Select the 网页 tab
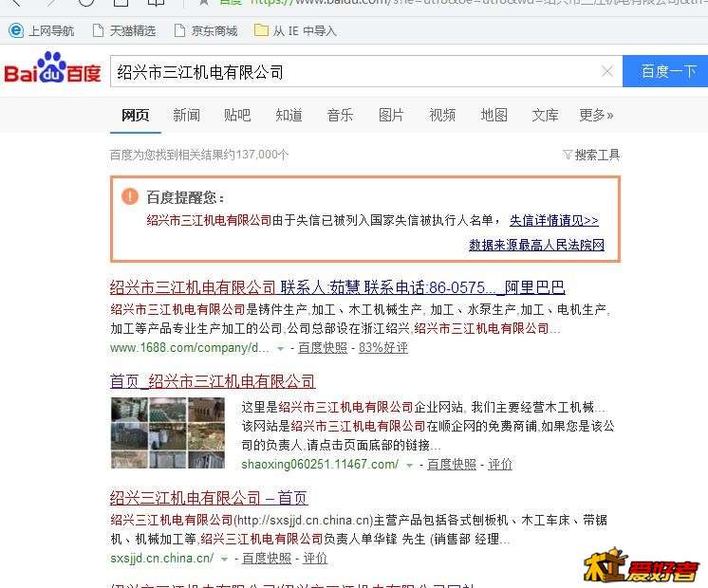Viewport: 708px width, 588px height. 135,115
